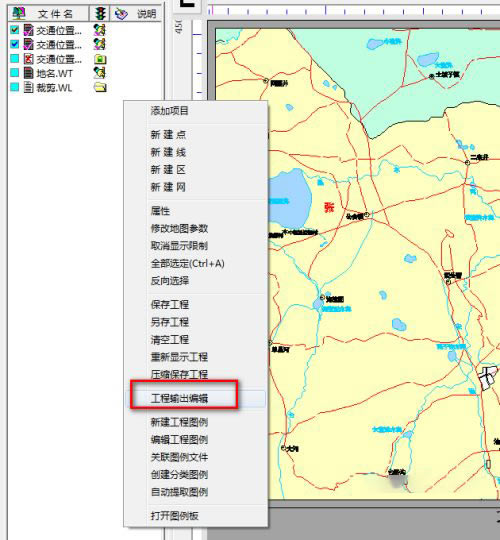
Task: Click the green lock icon of third layer
Action: 100,59
